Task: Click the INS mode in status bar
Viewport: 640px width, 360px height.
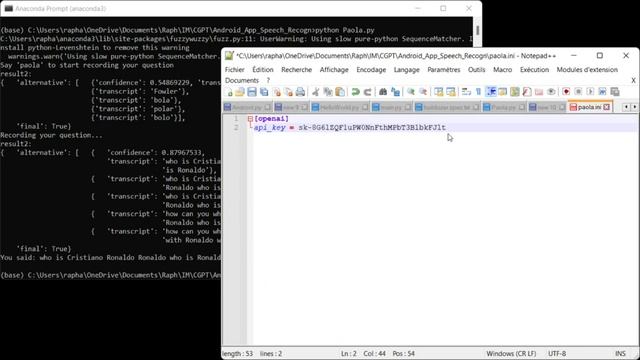Action: tap(620, 353)
